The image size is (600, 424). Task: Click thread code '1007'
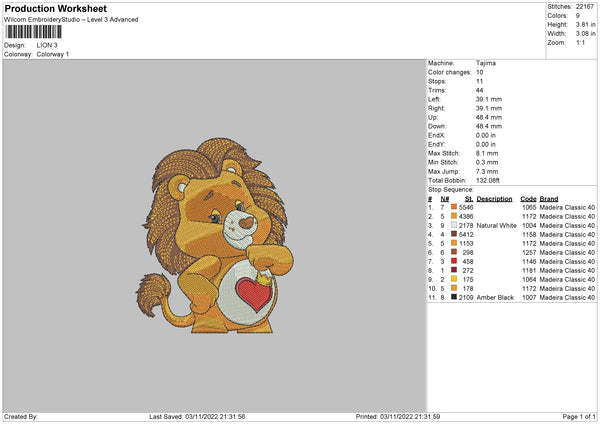click(529, 297)
